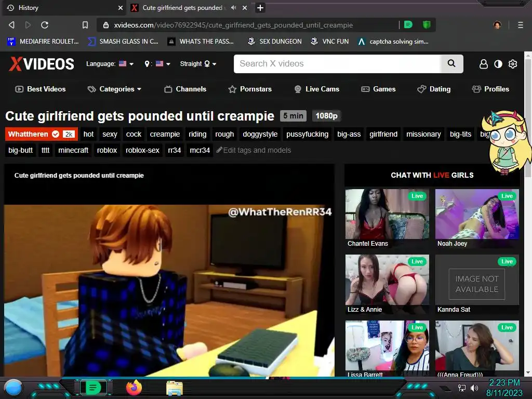The width and height of the screenshot is (532, 399).
Task: Open a new tab with the plus button
Action: click(260, 7)
